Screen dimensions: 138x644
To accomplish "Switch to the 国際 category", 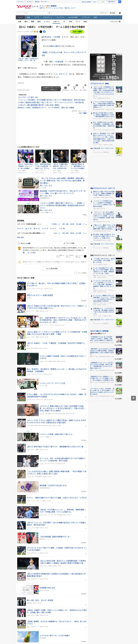I will (32, 21).
